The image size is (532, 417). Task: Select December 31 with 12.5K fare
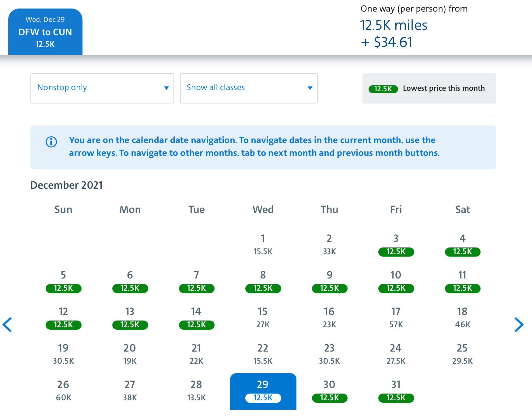(396, 391)
